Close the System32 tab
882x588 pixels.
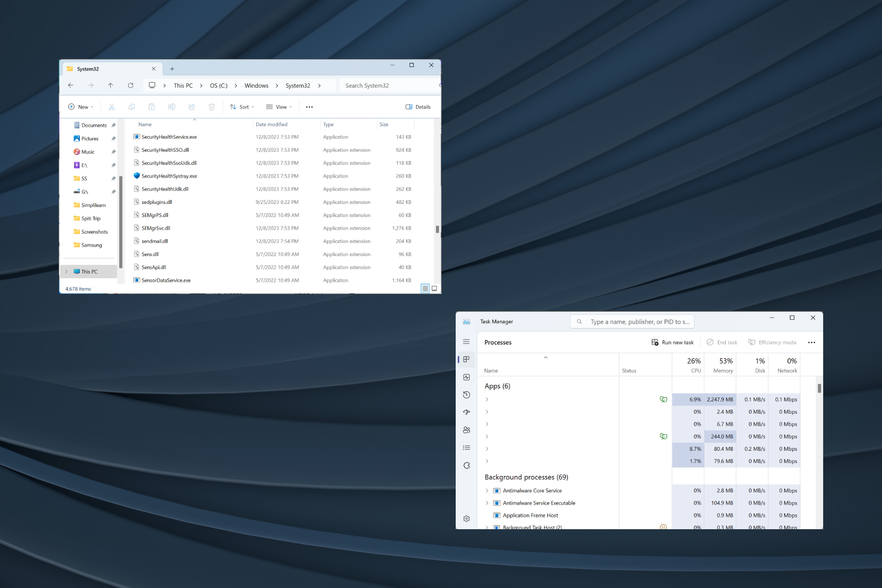pyautogui.click(x=153, y=69)
